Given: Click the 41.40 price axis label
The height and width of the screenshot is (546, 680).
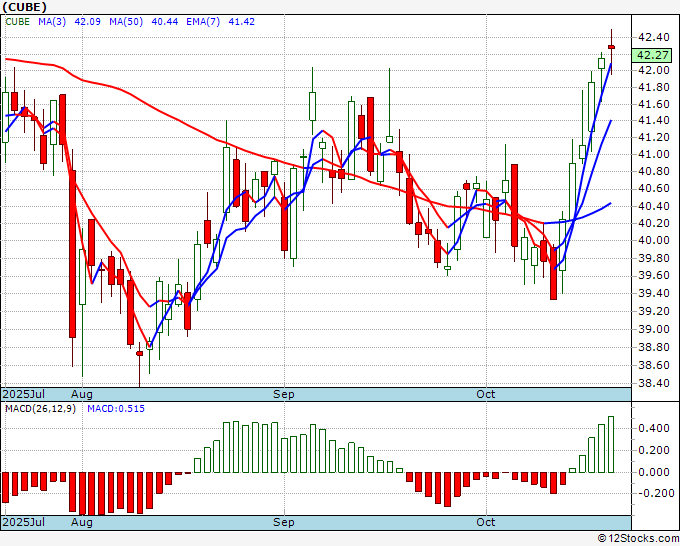Looking at the screenshot, I should [654, 121].
